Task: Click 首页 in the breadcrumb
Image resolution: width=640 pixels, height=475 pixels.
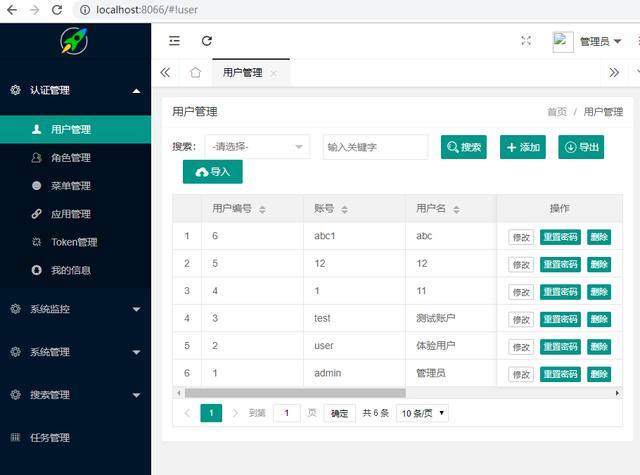Action: click(x=557, y=112)
